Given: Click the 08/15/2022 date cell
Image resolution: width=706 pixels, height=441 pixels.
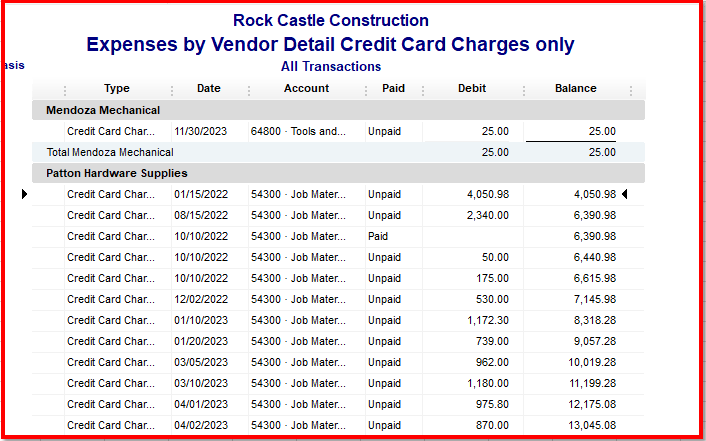Looking at the screenshot, I should (201, 215).
